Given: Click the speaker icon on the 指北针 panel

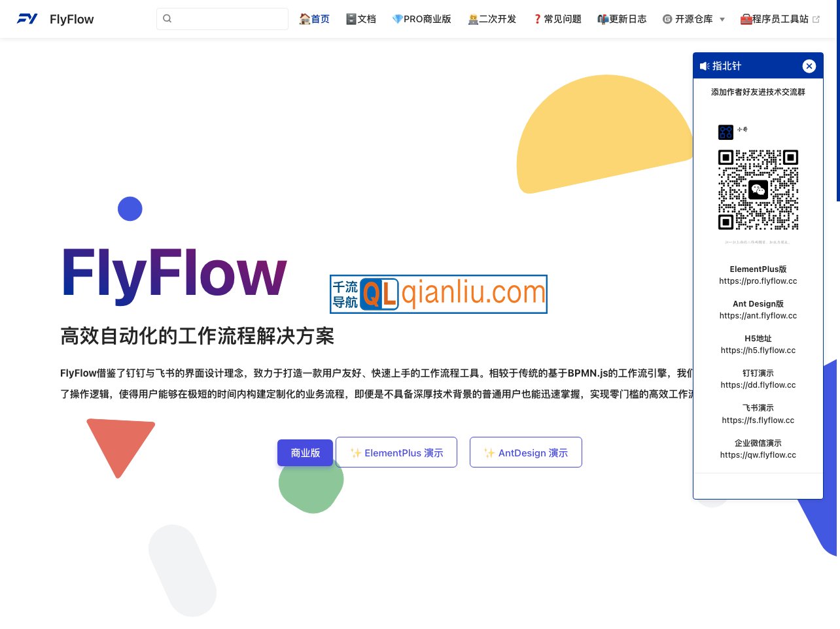Looking at the screenshot, I should [x=704, y=66].
